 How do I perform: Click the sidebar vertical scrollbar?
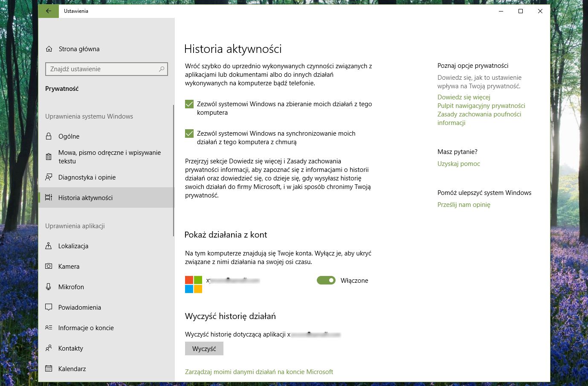tap(174, 171)
